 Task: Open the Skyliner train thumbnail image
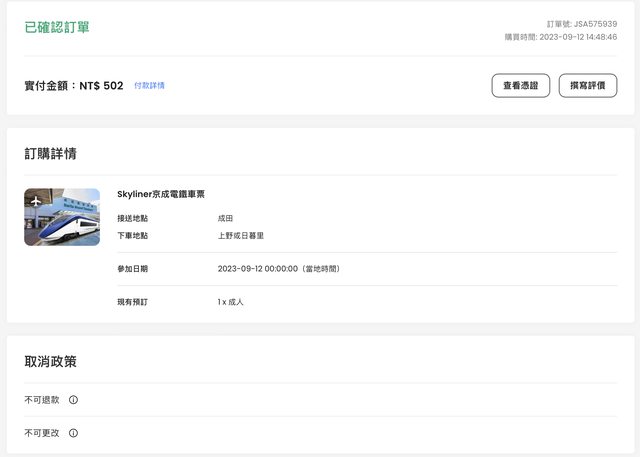(62, 217)
